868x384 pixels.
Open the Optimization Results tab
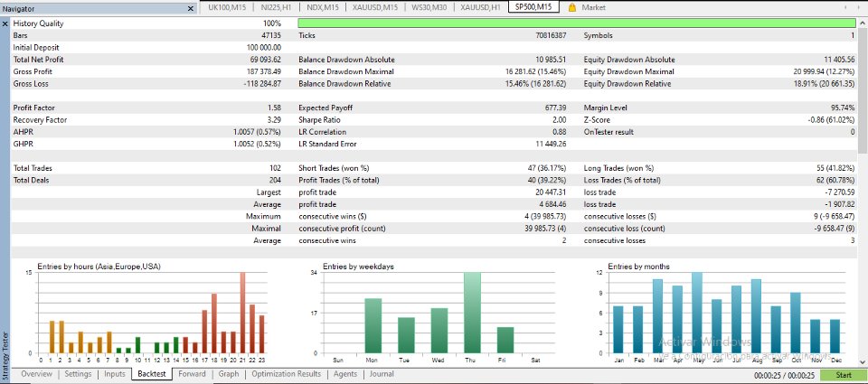click(286, 374)
